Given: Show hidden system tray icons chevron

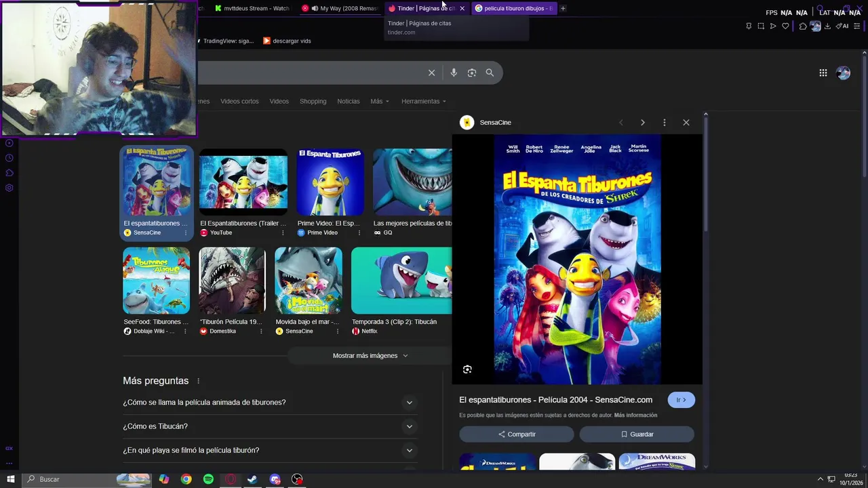Looking at the screenshot, I should pyautogui.click(x=820, y=479).
